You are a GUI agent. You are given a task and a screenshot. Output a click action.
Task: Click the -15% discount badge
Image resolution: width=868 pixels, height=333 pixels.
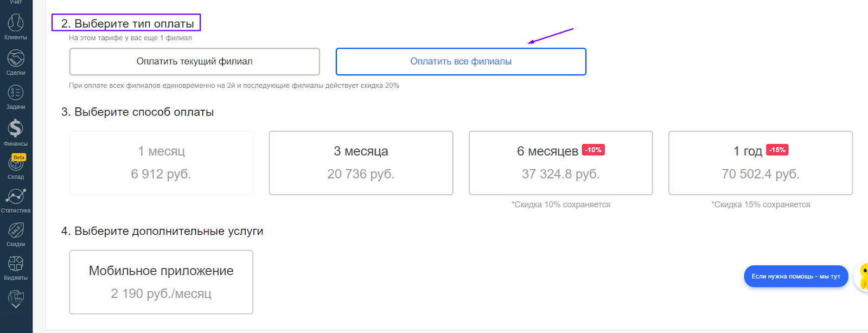[777, 150]
